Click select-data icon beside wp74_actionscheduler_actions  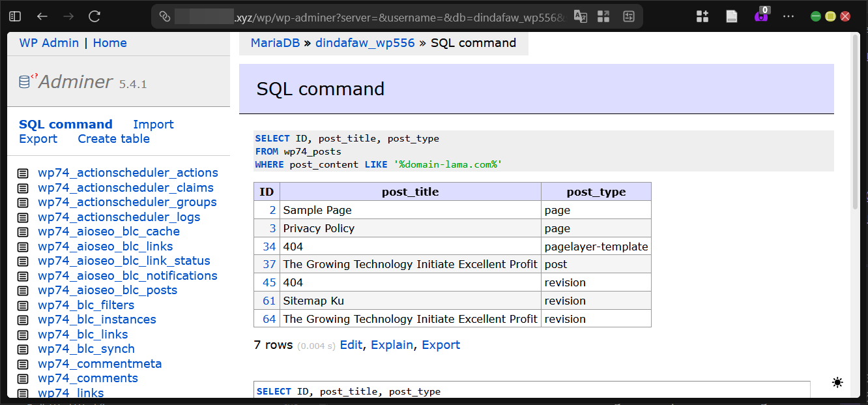pyautogui.click(x=23, y=173)
